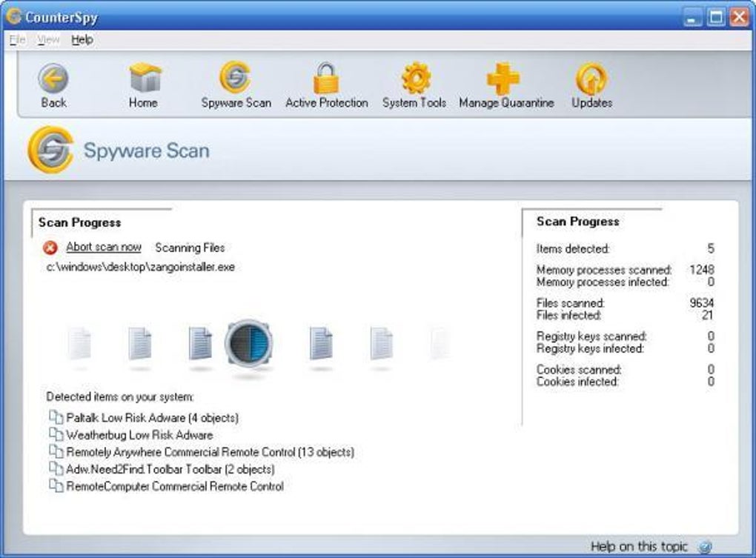Check for Updates toolbar icon
This screenshot has height=558, width=756.
[x=591, y=79]
